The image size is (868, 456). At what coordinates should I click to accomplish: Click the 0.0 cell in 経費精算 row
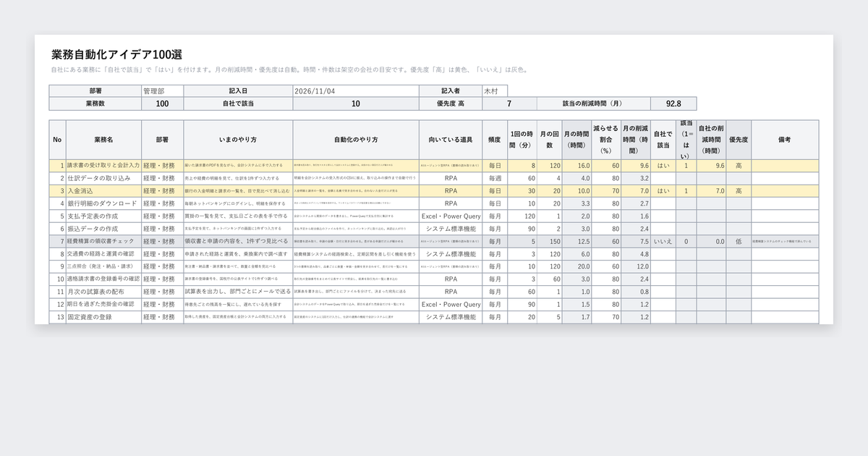(712, 242)
